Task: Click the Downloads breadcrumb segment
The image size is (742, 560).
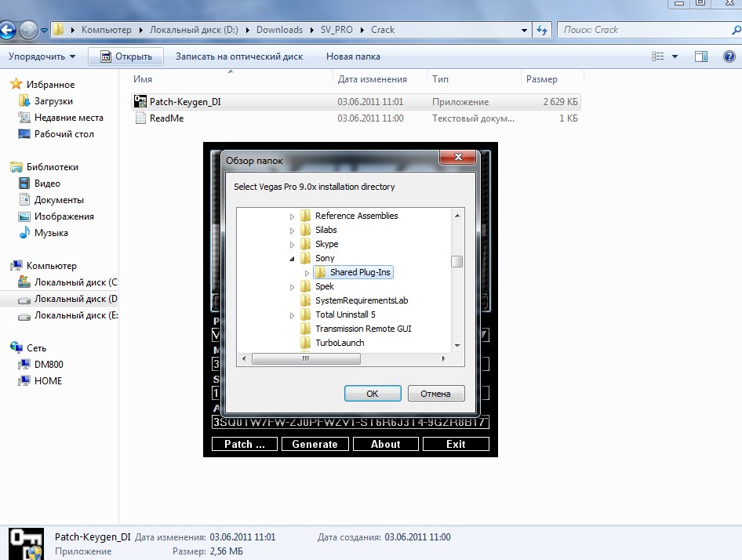Action: pyautogui.click(x=280, y=30)
